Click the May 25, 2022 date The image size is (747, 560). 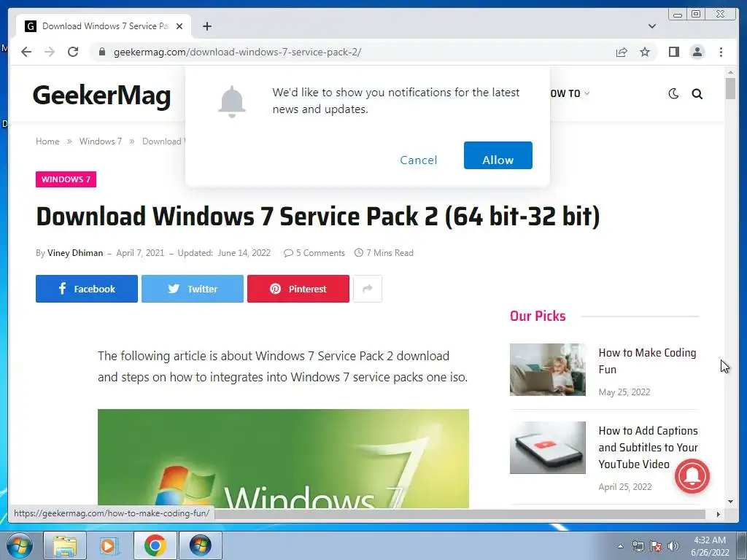624,392
